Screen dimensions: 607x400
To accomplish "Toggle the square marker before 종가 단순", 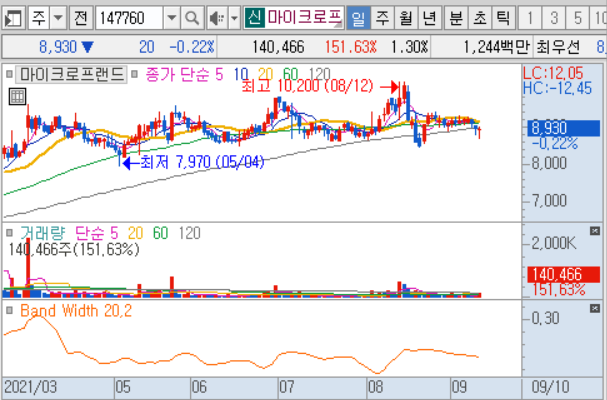I will 134,74.
